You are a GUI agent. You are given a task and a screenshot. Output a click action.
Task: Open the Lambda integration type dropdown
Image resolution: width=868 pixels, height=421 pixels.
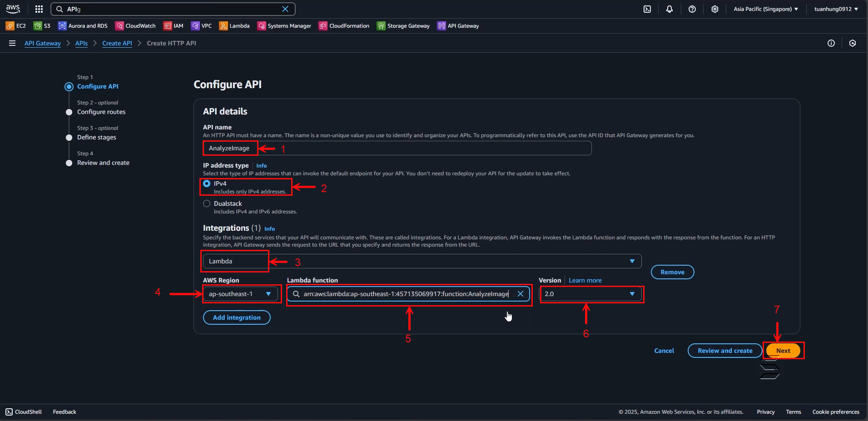click(x=422, y=261)
